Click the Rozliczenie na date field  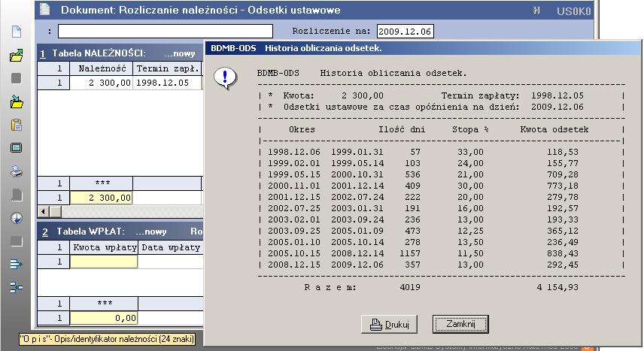click(405, 32)
